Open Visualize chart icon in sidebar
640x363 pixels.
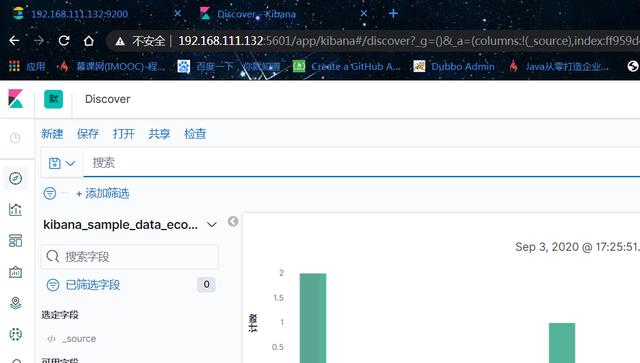pyautogui.click(x=16, y=209)
